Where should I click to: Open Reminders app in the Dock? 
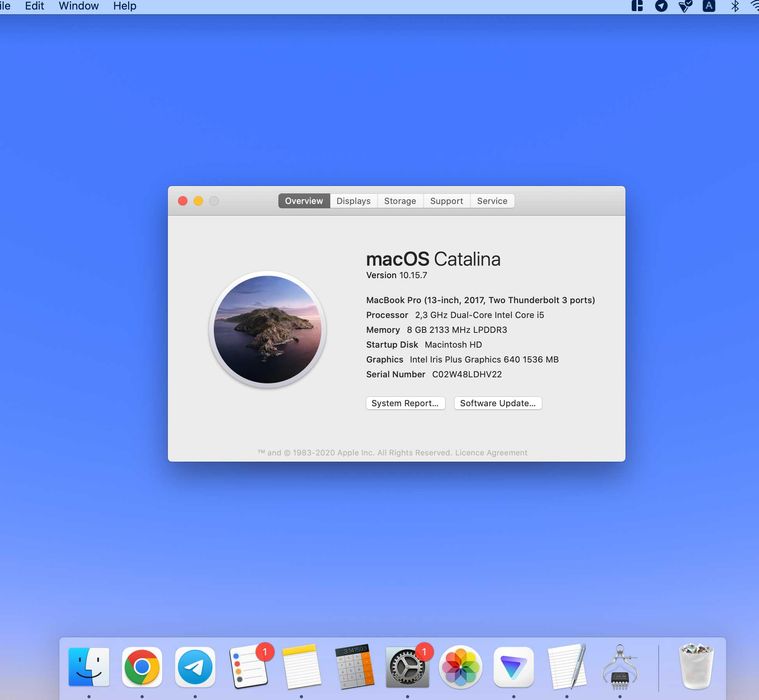coord(248,667)
